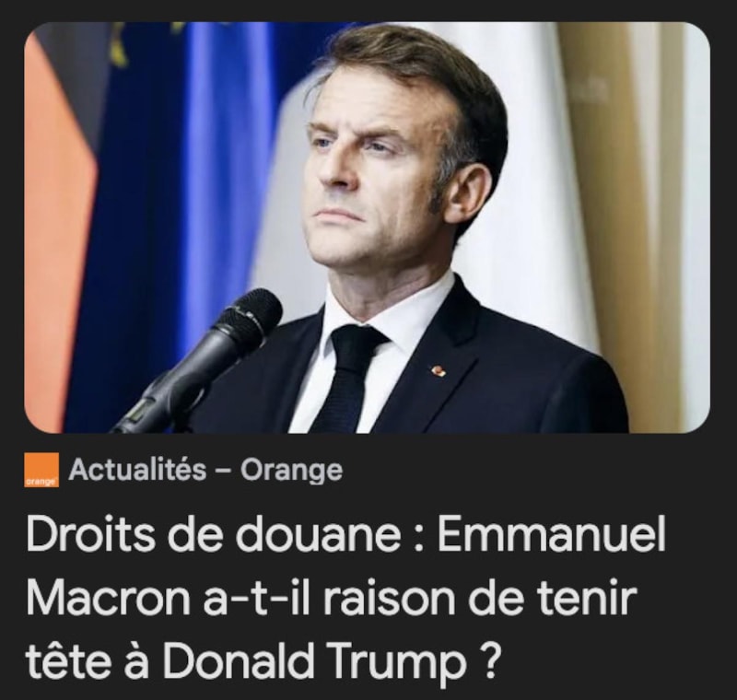Click the 'Emmanuel' word in the headline
This screenshot has width=737, height=700.
coord(552,535)
